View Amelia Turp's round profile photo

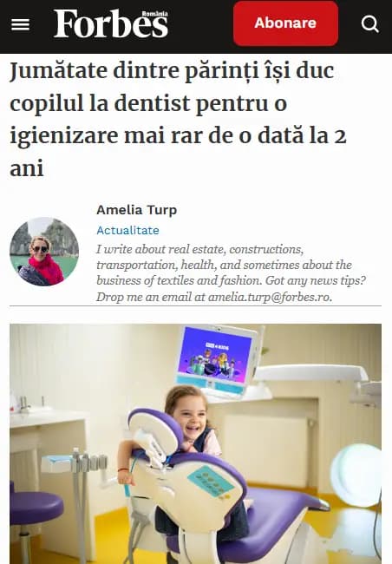point(44,252)
